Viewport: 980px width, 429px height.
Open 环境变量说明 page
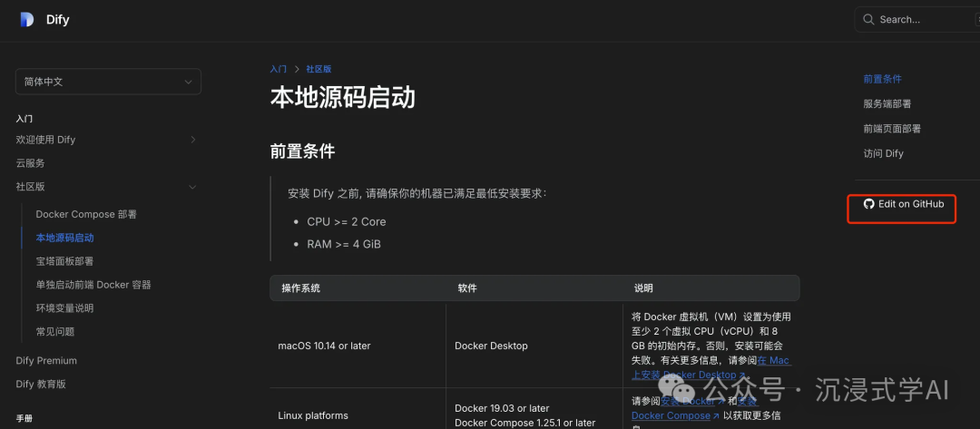65,307
